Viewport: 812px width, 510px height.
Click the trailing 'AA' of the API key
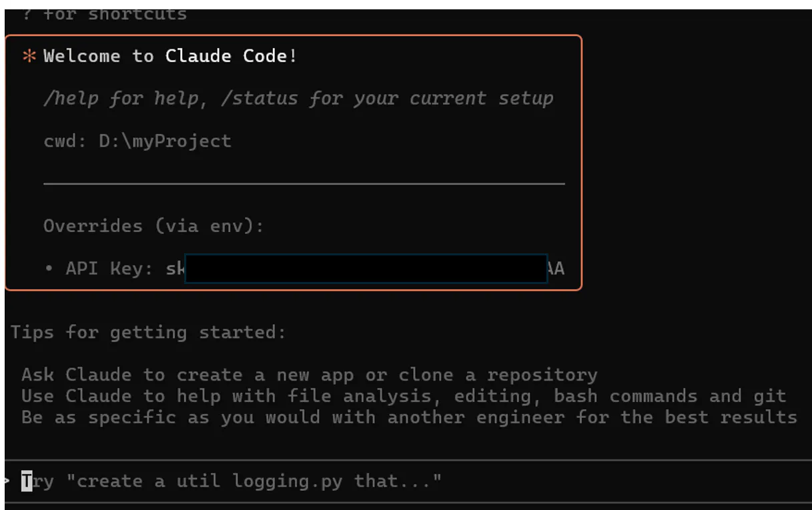[555, 269]
